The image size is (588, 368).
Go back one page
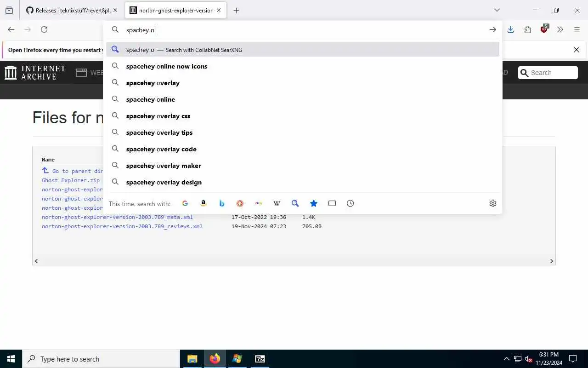point(11,29)
